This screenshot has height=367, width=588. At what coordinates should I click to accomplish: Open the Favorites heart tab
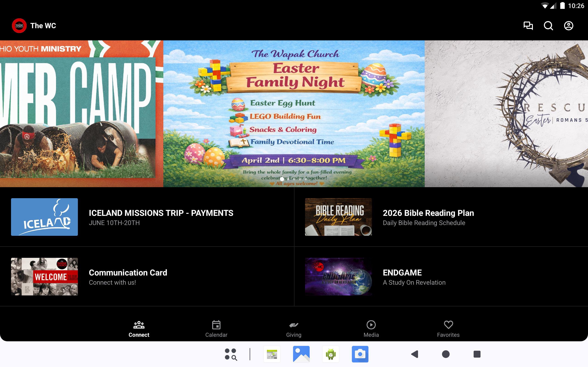(x=448, y=329)
